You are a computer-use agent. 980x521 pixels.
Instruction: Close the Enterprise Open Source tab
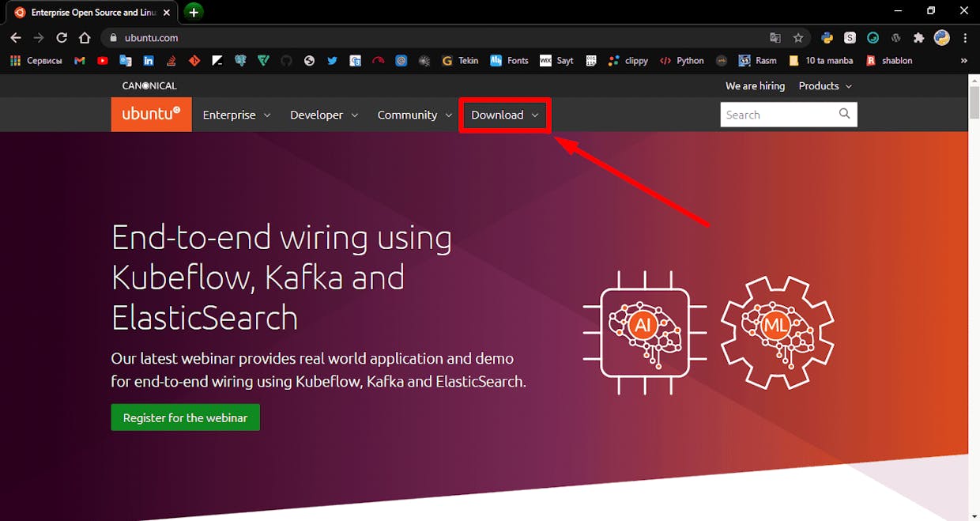[x=167, y=13]
